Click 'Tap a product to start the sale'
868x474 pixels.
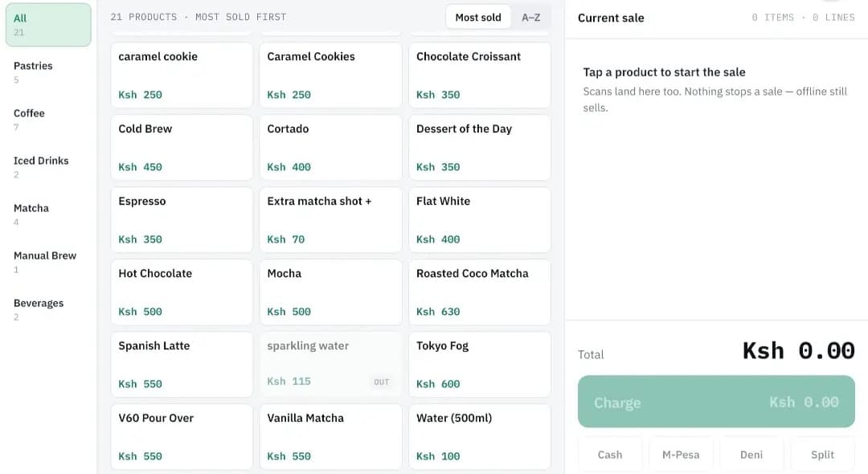[665, 72]
